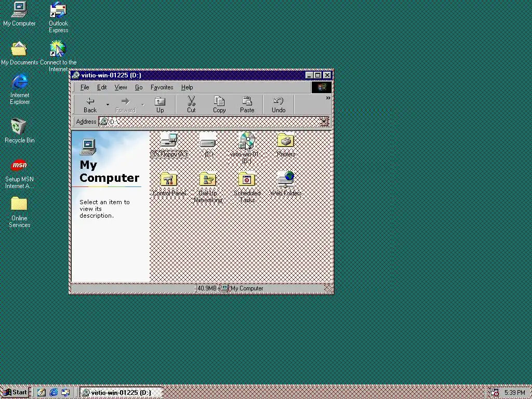Expand the Back history dropdown arrow
This screenshot has width=532, height=399.
pyautogui.click(x=108, y=105)
